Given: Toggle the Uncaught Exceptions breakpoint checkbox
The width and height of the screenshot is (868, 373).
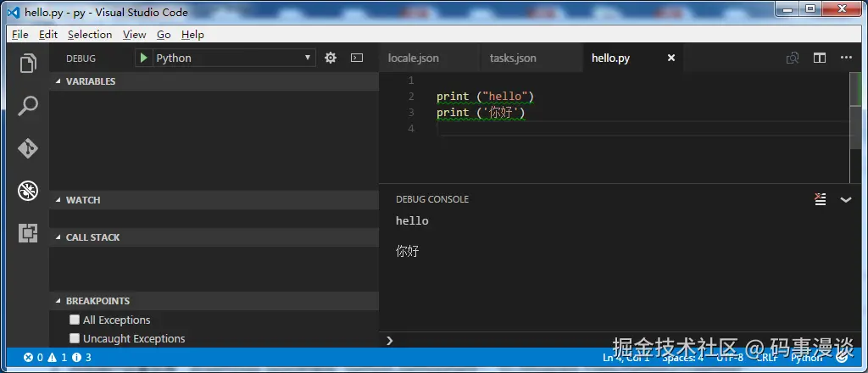Looking at the screenshot, I should pos(75,339).
